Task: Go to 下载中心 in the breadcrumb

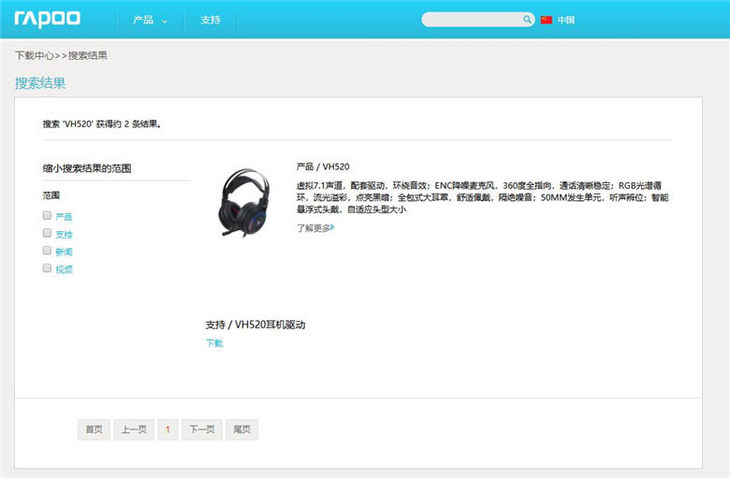Action: 34,55
